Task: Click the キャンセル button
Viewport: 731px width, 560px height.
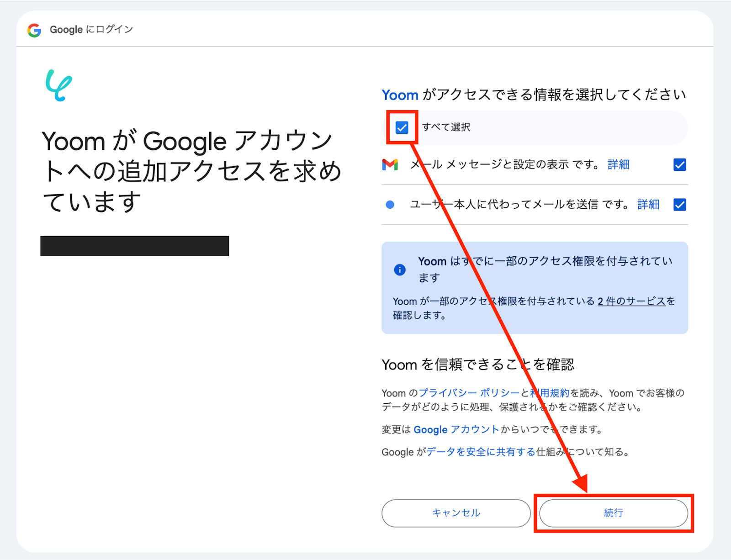Action: point(456,513)
